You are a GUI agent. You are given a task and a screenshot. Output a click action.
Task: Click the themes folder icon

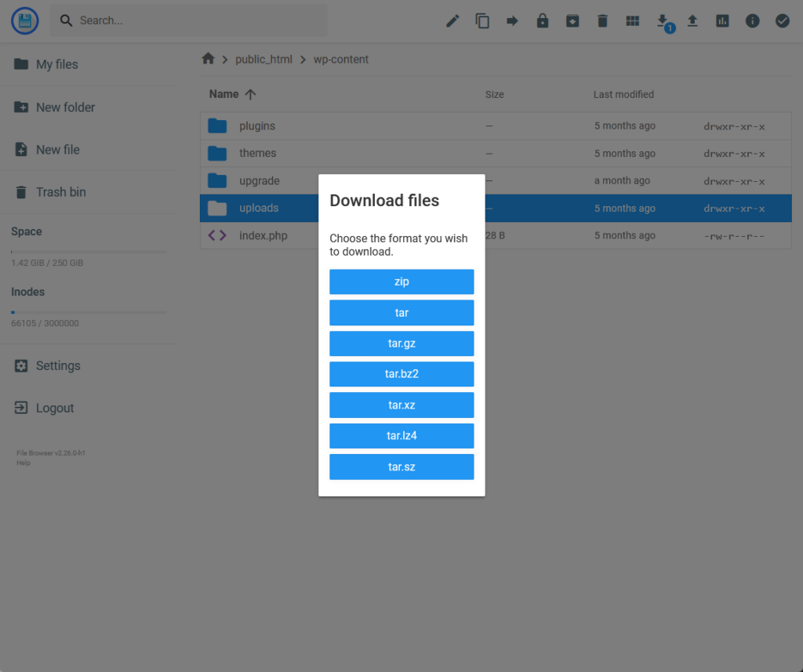tap(217, 153)
